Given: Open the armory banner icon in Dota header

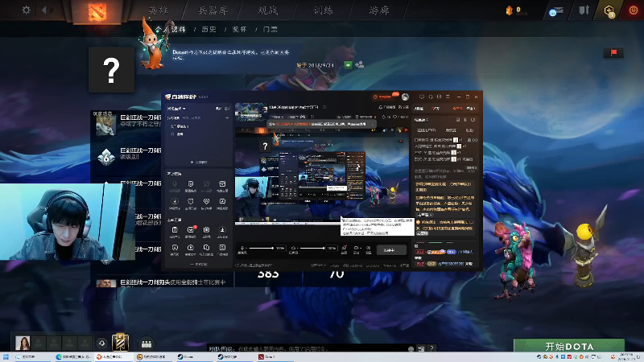Looking at the screenshot, I should [x=584, y=10].
